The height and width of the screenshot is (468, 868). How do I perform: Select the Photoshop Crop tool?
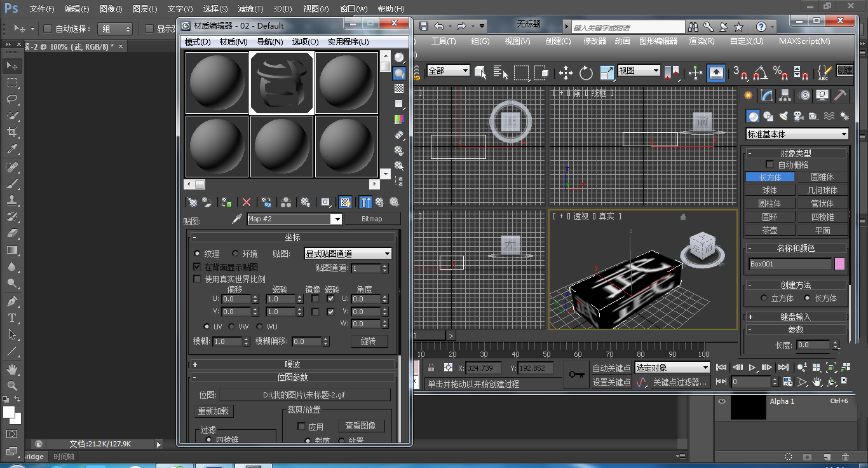point(12,133)
